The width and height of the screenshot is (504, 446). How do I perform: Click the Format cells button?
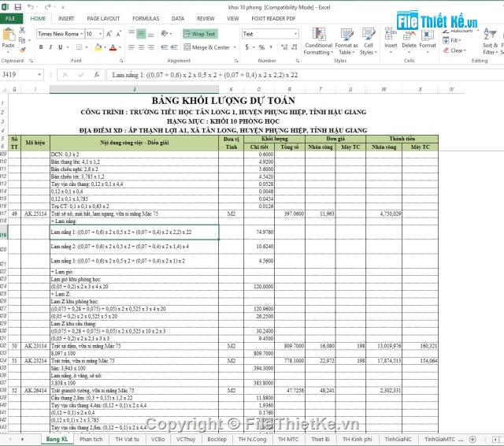click(428, 41)
